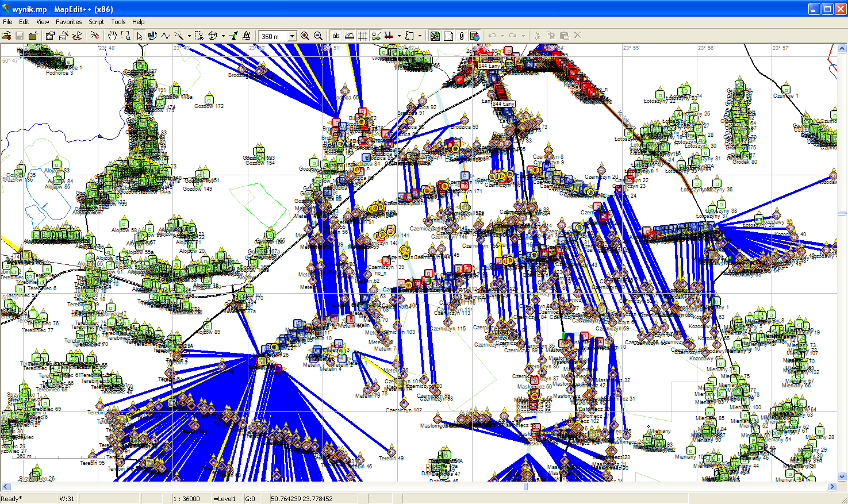Activate the arrow select objects tool

tap(139, 36)
